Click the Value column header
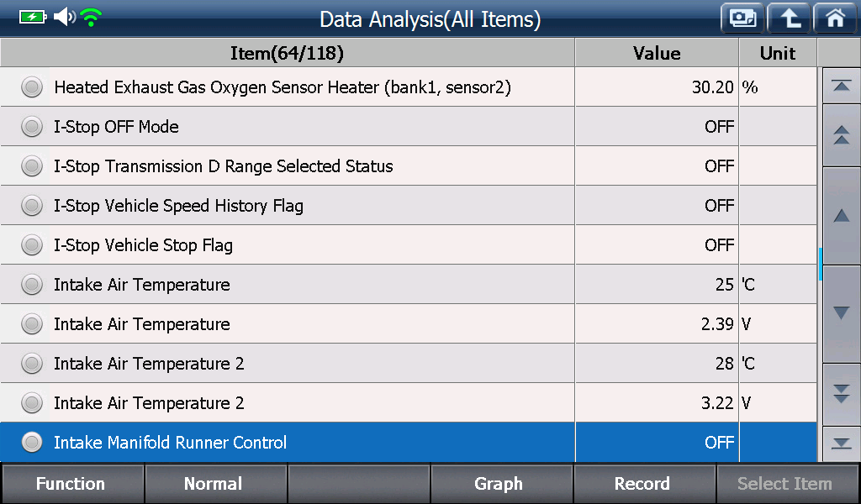Screen dimensions: 861x504 tap(657, 53)
